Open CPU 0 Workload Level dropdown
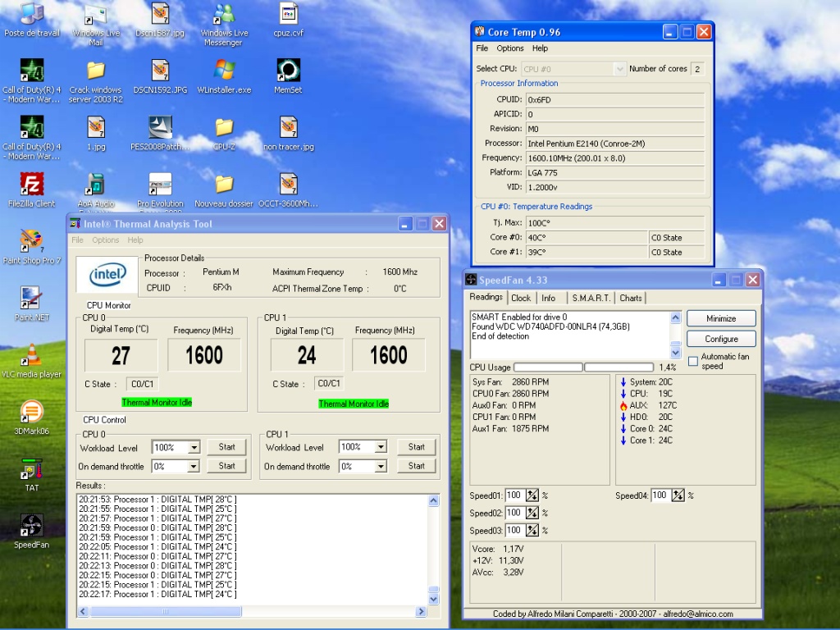Image resolution: width=840 pixels, height=630 pixels. (194, 447)
